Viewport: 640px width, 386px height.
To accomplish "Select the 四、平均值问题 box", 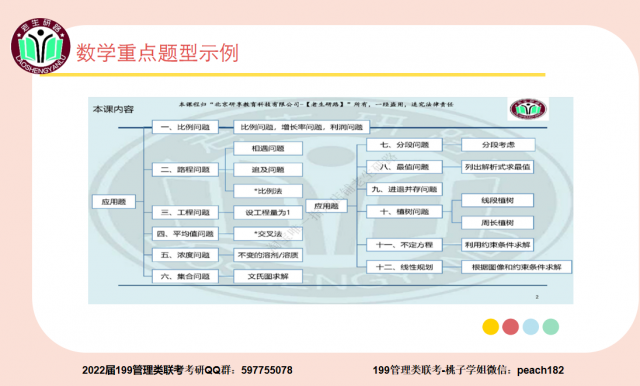I will pos(185,234).
